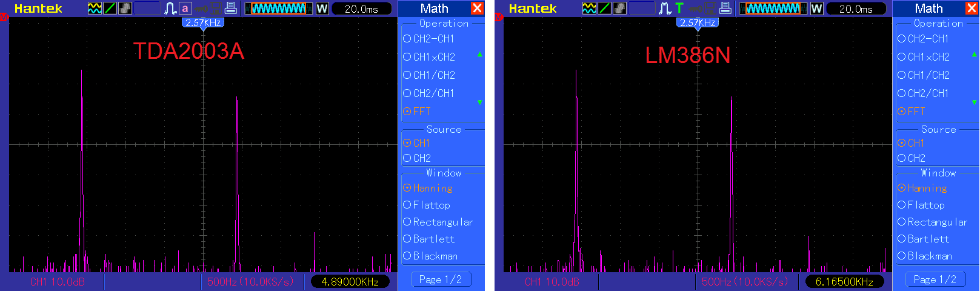
Task: Click the gray persistence icon in TDA2003A toolbar
Action: 125,8
